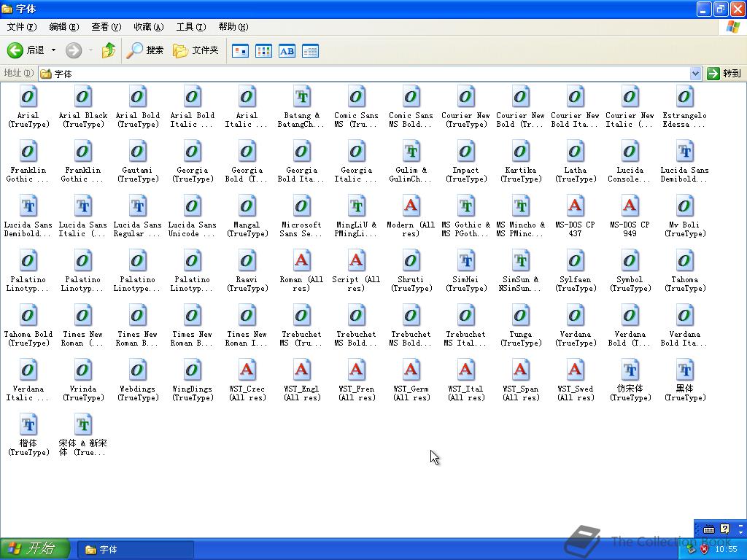Select the Shruti (TrueType) font icon
The width and height of the screenshot is (747, 560).
pos(411,262)
